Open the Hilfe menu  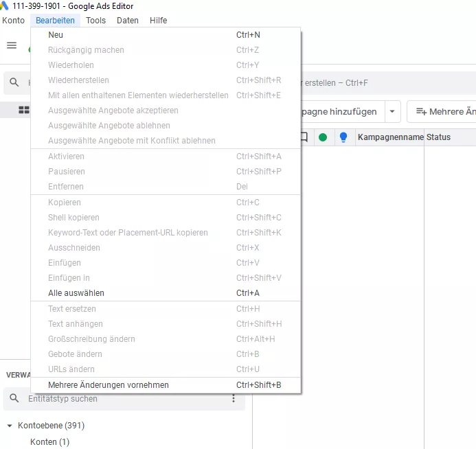[x=158, y=21]
